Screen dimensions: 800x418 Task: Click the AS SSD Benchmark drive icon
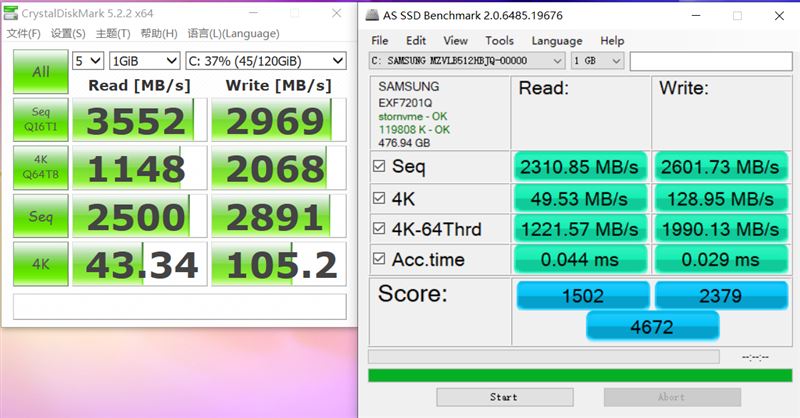tap(373, 15)
